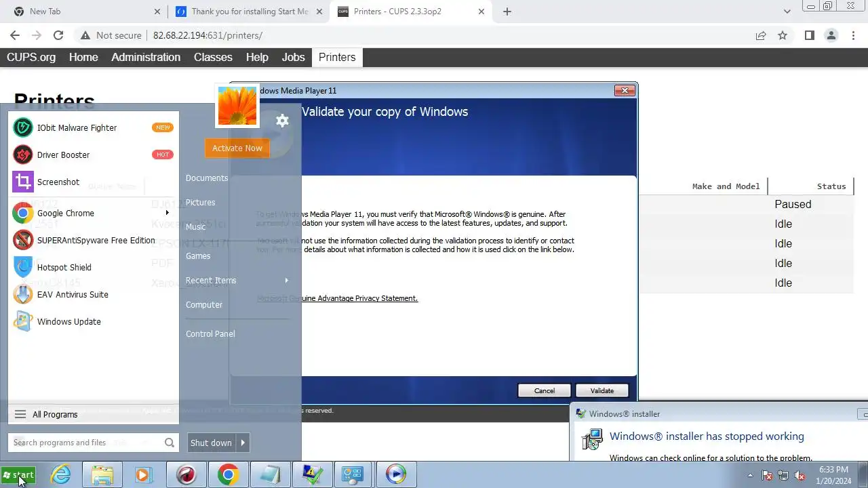Open Computer from the start menu

click(x=204, y=304)
